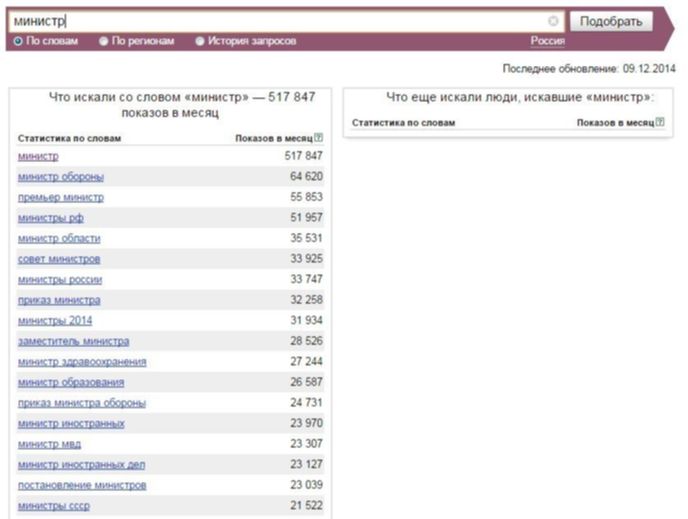Open the 'министр области' link
This screenshot has width=688, height=519.
pos(59,239)
